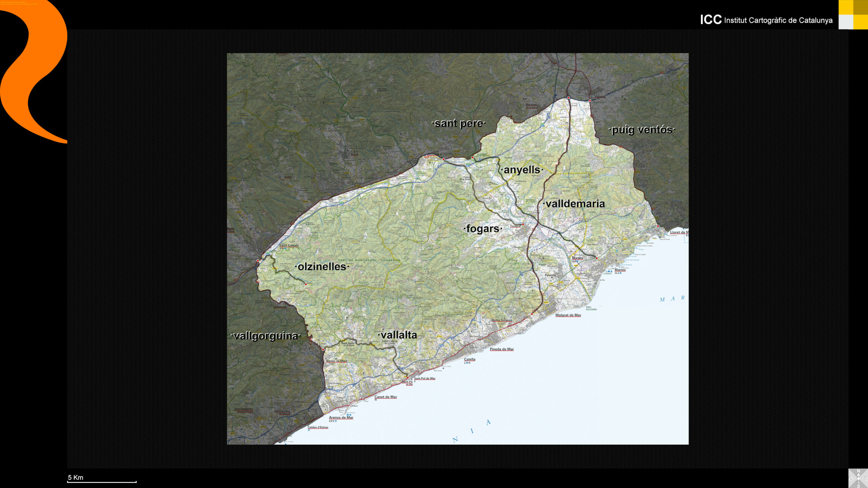The image size is (868, 488).
Task: Open the 'valldemaria' route label
Action: (x=574, y=204)
